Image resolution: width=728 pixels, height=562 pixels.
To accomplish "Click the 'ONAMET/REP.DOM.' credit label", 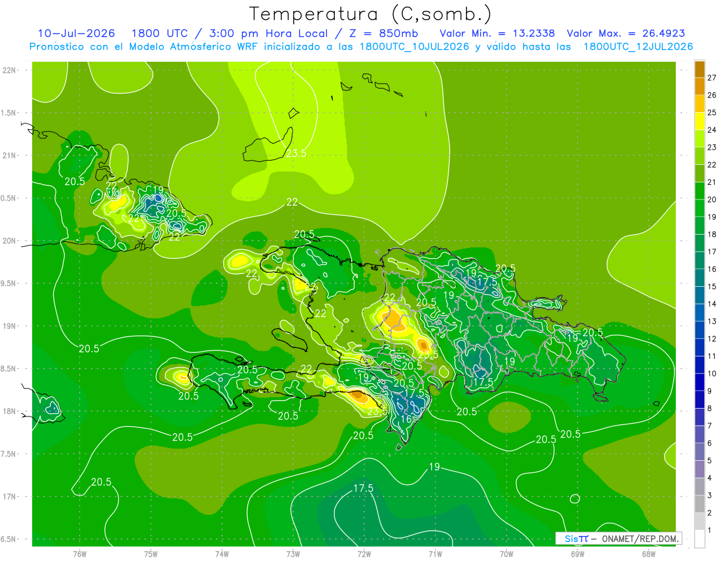I will click(639, 538).
